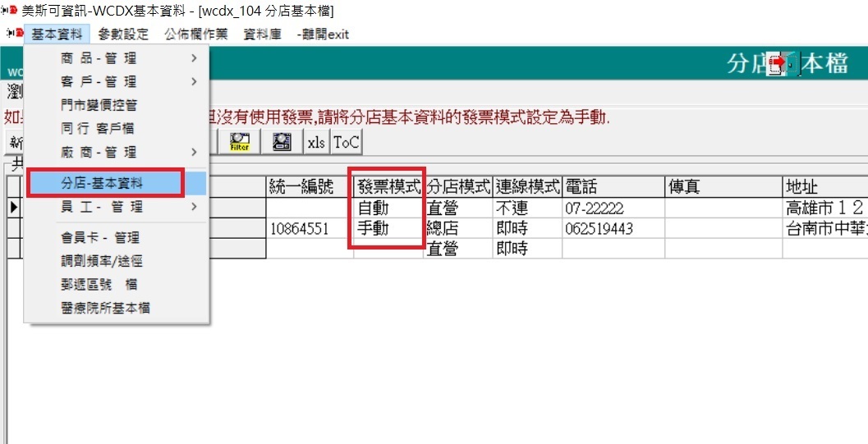Click the 不連 connection mode cell
The image size is (868, 444).
[527, 208]
